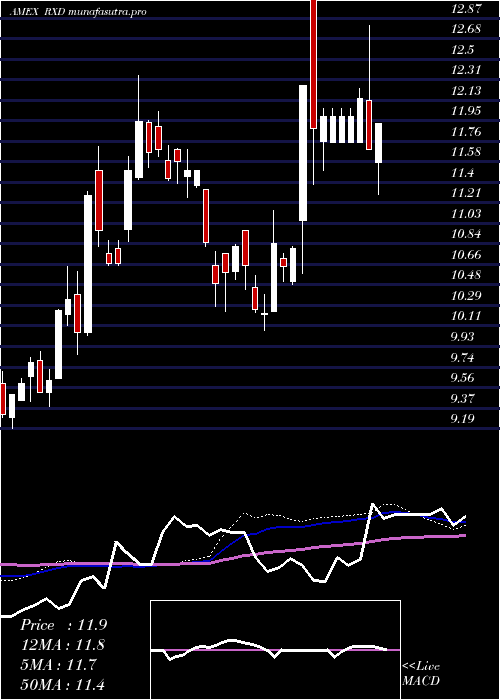The width and height of the screenshot is (500, 700).
Task: Click the 11.4 price axis label
Action: coord(462,173)
